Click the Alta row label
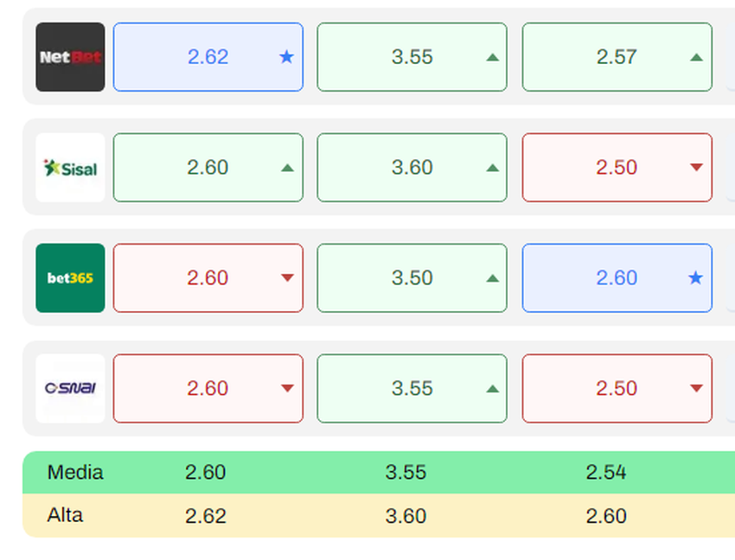Screen dimensions: 735x560 (66, 516)
